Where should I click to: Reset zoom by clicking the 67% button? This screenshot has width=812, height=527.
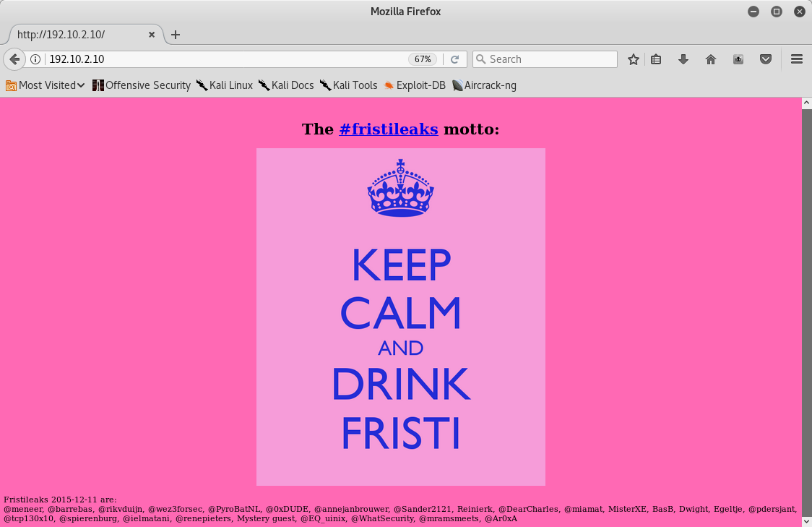(x=423, y=59)
